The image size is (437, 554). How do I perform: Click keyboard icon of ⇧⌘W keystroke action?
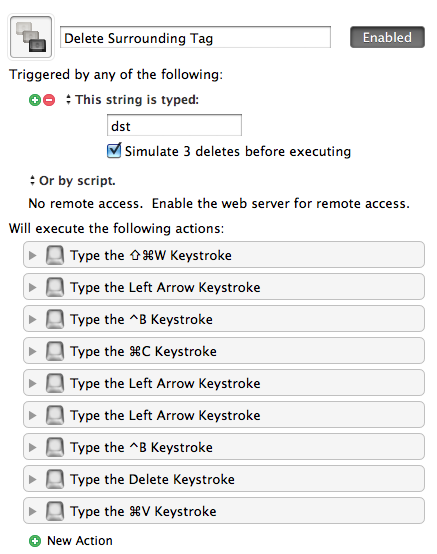(55, 255)
